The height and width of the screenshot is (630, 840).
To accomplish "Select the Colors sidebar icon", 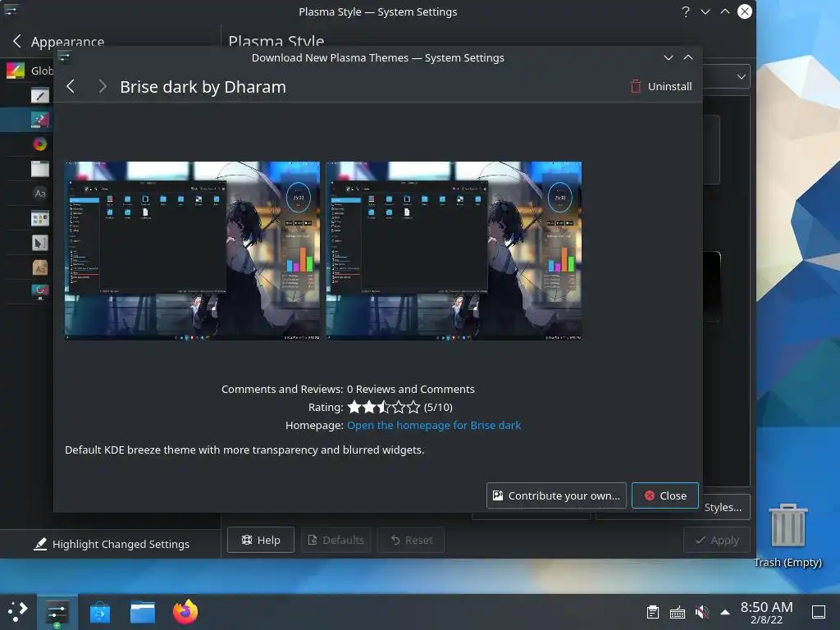I will point(40,144).
